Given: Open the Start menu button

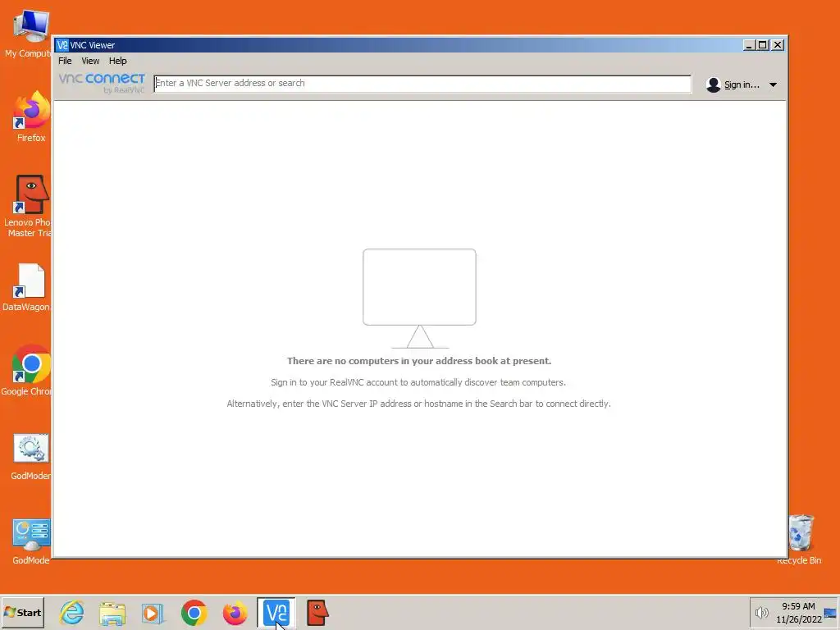Looking at the screenshot, I should coord(22,612).
